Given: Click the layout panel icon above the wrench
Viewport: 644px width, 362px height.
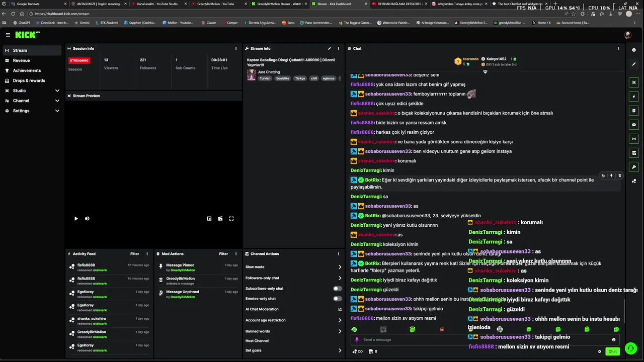Looking at the screenshot, I should pos(634,153).
